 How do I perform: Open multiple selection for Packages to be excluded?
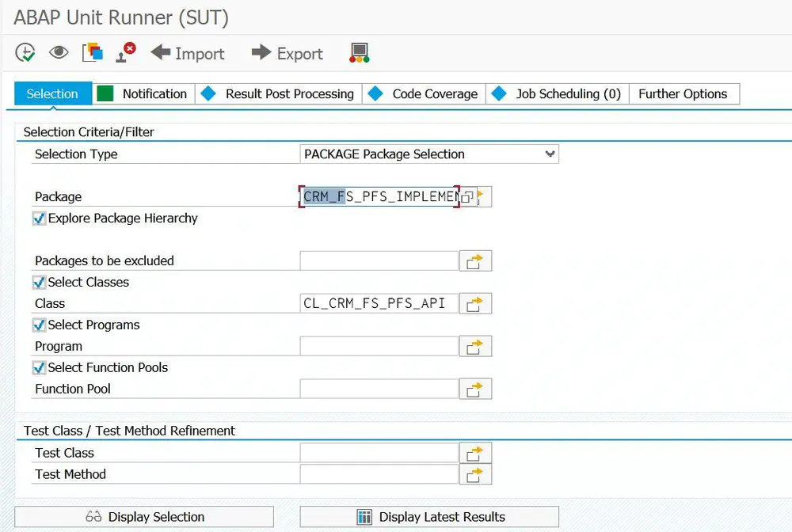tap(475, 261)
